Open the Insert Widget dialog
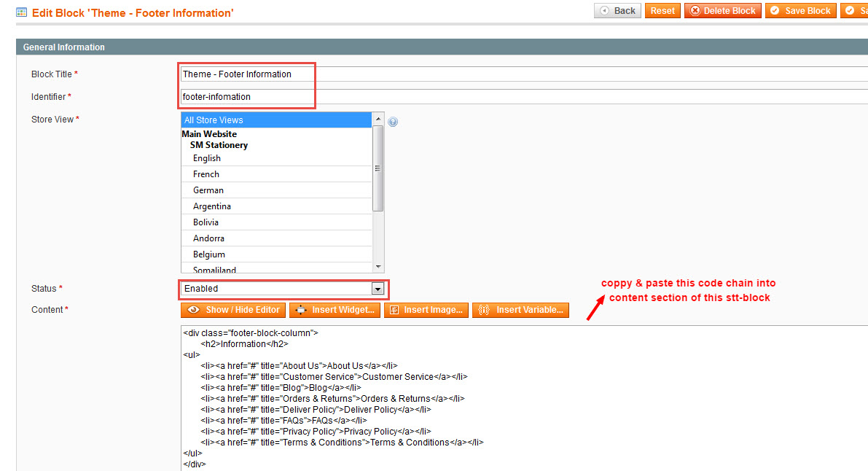 tap(335, 310)
